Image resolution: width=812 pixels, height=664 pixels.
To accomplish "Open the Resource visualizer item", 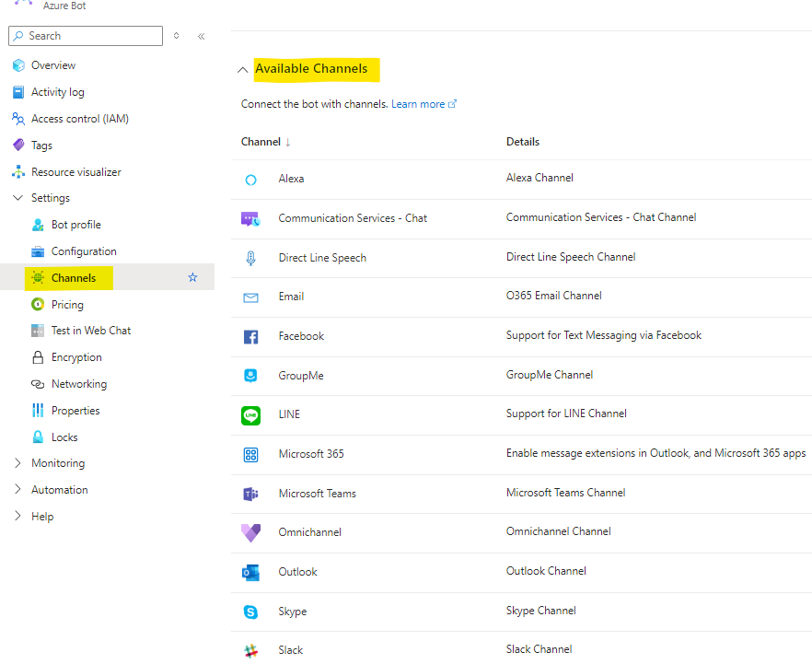I will [76, 172].
